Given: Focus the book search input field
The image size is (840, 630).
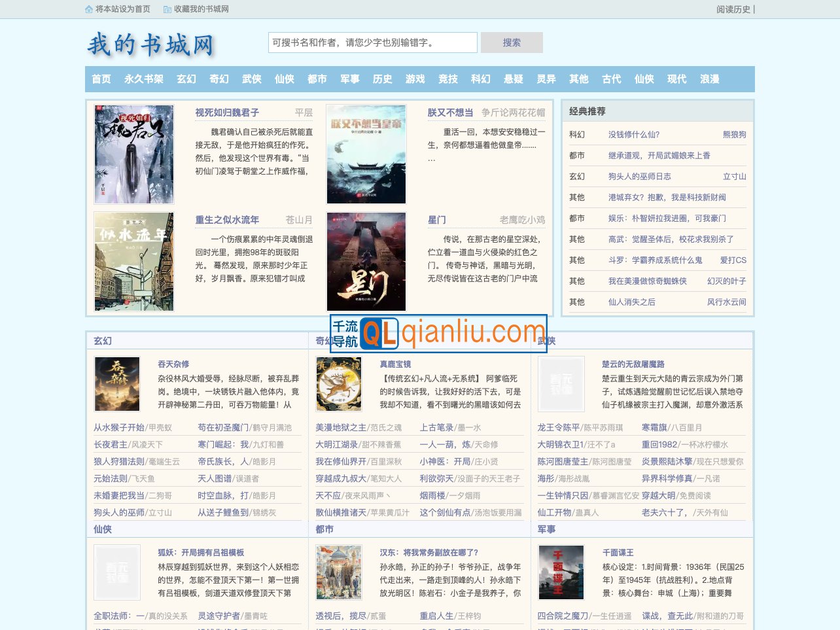Looking at the screenshot, I should 372,43.
